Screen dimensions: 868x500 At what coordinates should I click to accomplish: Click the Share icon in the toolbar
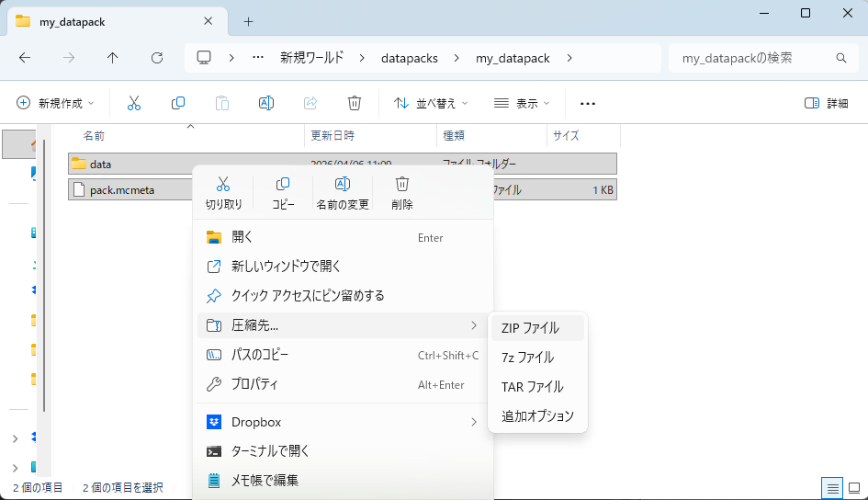coord(310,103)
